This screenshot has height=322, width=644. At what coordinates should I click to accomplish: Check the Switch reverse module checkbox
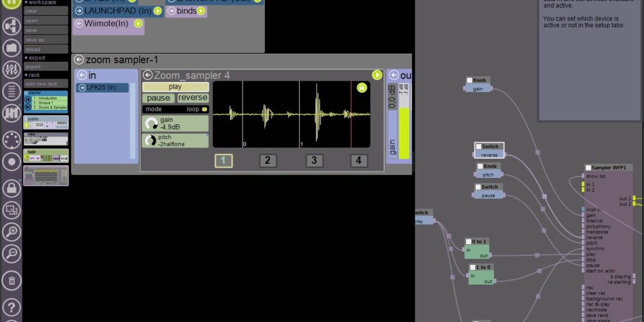pyautogui.click(x=478, y=147)
